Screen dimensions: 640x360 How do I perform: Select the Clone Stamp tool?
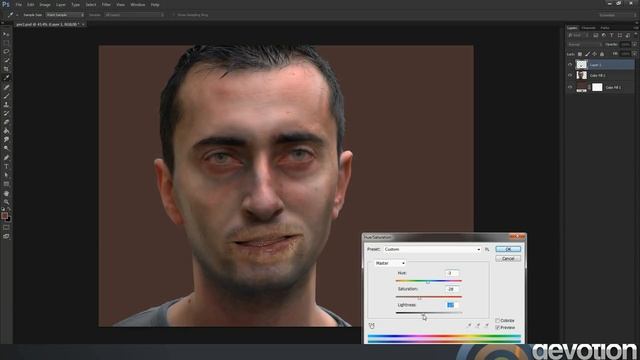[x=6, y=104]
